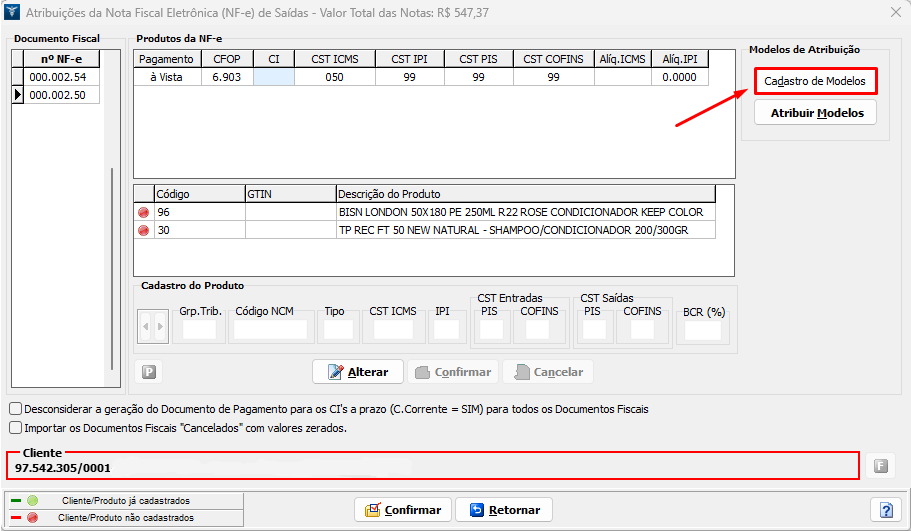Viewport: 911px width, 531px height.
Task: Close the Atribuições da Nota Fiscal window
Action: click(x=894, y=12)
